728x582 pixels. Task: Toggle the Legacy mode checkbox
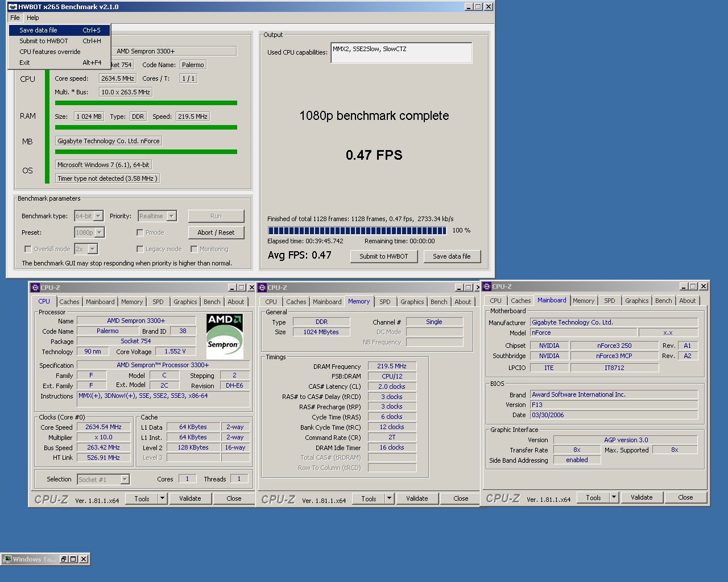tap(140, 249)
